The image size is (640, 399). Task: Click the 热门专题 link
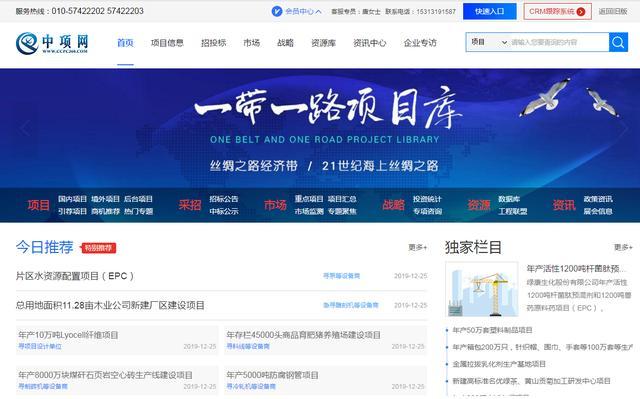tap(138, 211)
